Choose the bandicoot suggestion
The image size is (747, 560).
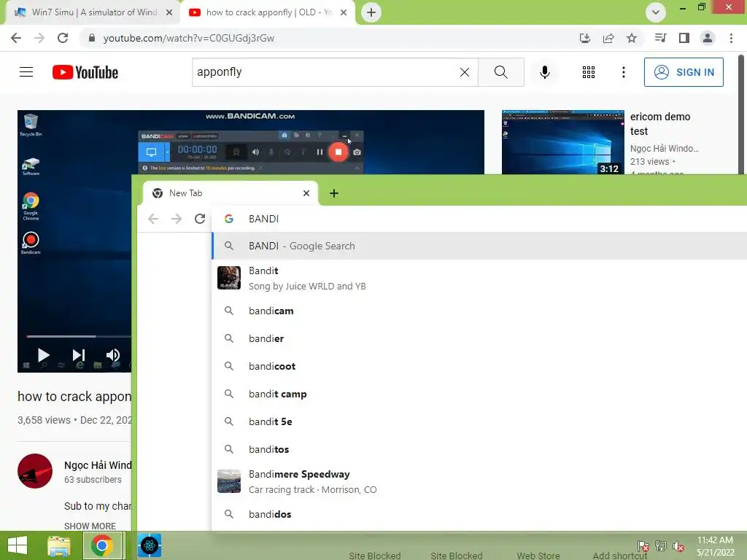[x=479, y=366]
